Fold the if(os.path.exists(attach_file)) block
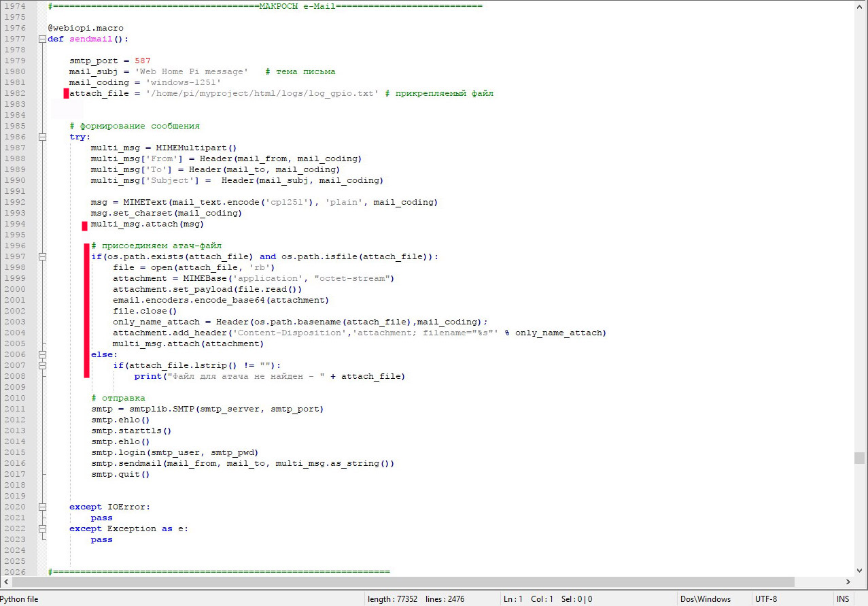 point(43,256)
